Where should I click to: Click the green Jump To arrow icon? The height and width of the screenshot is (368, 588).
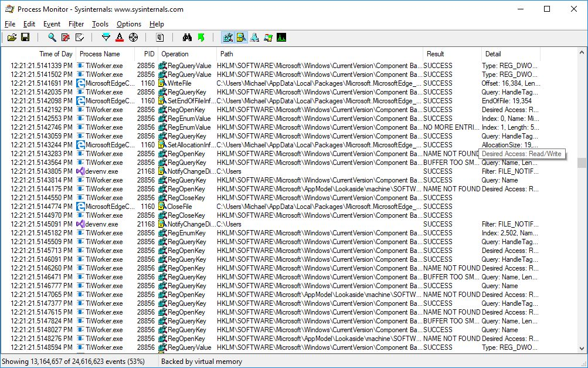point(201,38)
